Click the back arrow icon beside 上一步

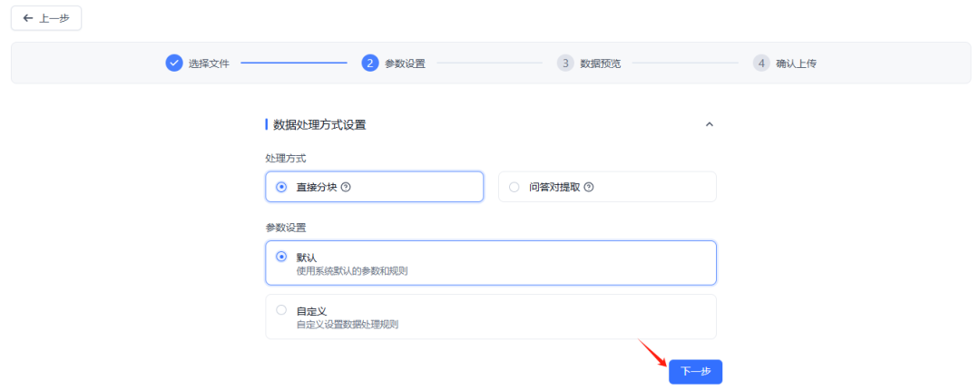click(28, 18)
